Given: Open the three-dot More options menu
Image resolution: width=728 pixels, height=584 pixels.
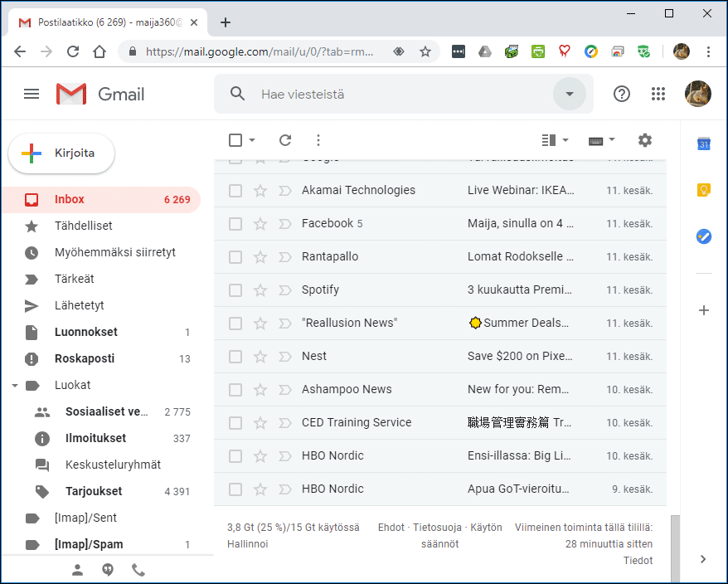Looking at the screenshot, I should pos(318,140).
